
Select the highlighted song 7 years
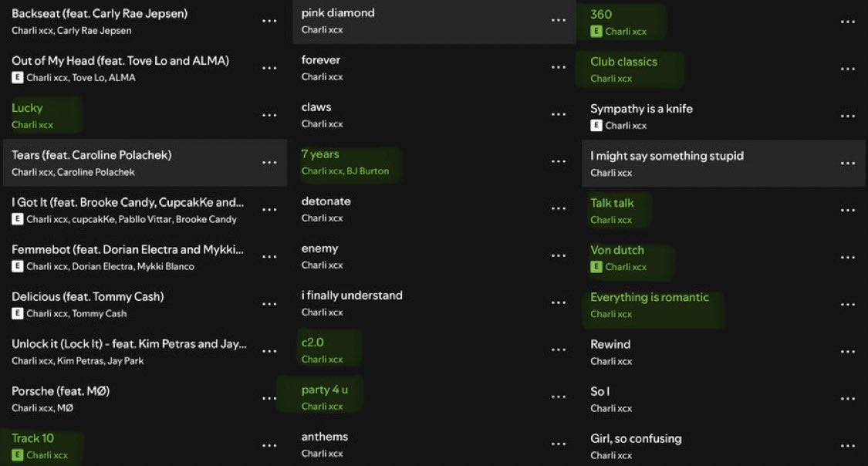point(320,154)
